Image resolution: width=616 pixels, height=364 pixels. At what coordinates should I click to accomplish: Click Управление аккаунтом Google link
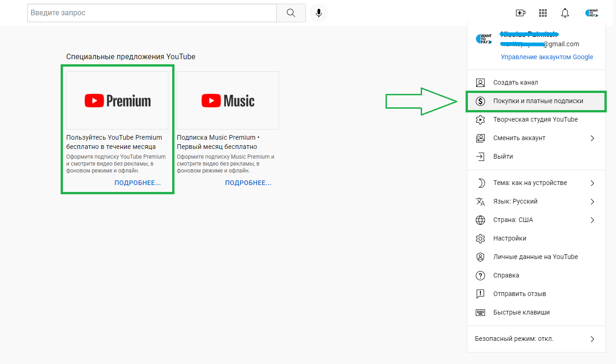point(547,57)
